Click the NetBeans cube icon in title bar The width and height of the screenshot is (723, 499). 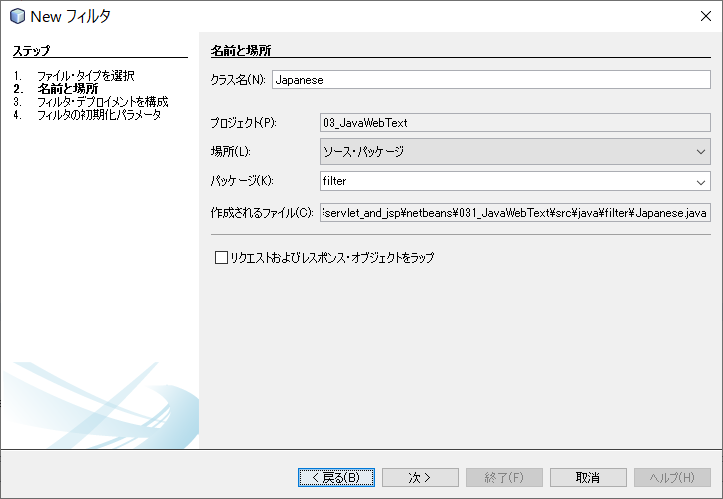pyautogui.click(x=17, y=16)
